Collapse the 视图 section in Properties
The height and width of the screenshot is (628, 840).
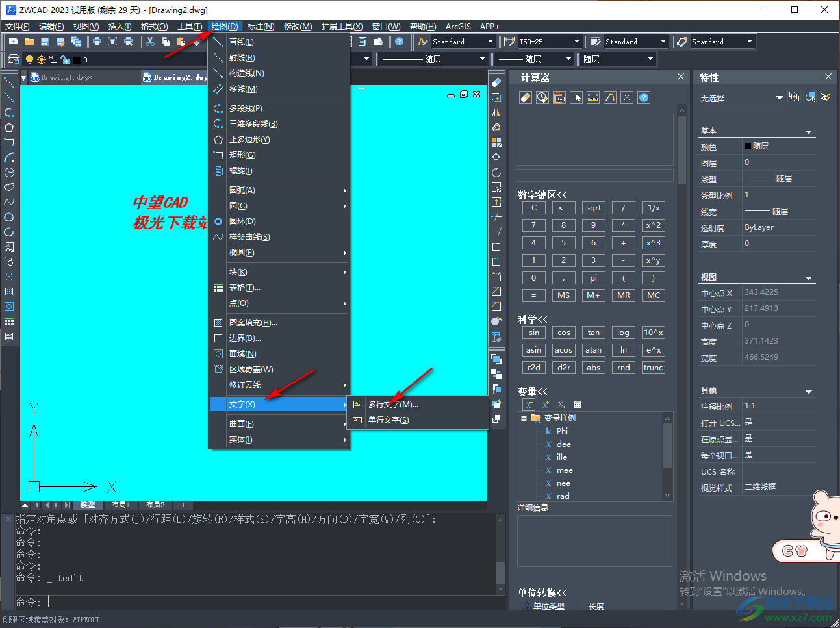809,278
